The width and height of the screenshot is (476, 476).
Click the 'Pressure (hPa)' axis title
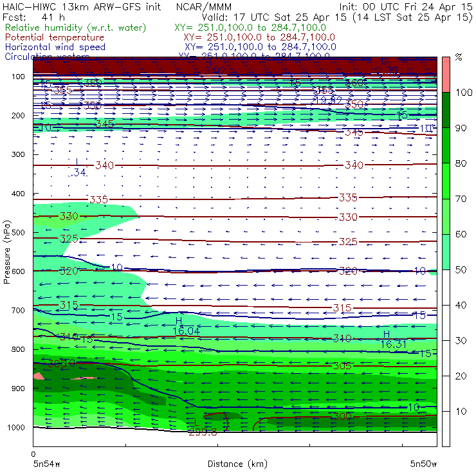coord(7,252)
